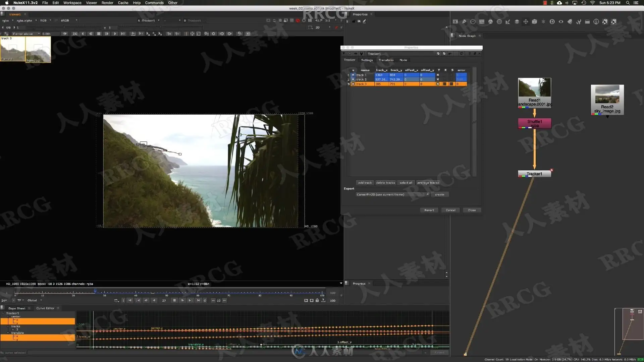Switch to the Settings tab
Image resolution: width=644 pixels, height=362 pixels.
[367, 60]
